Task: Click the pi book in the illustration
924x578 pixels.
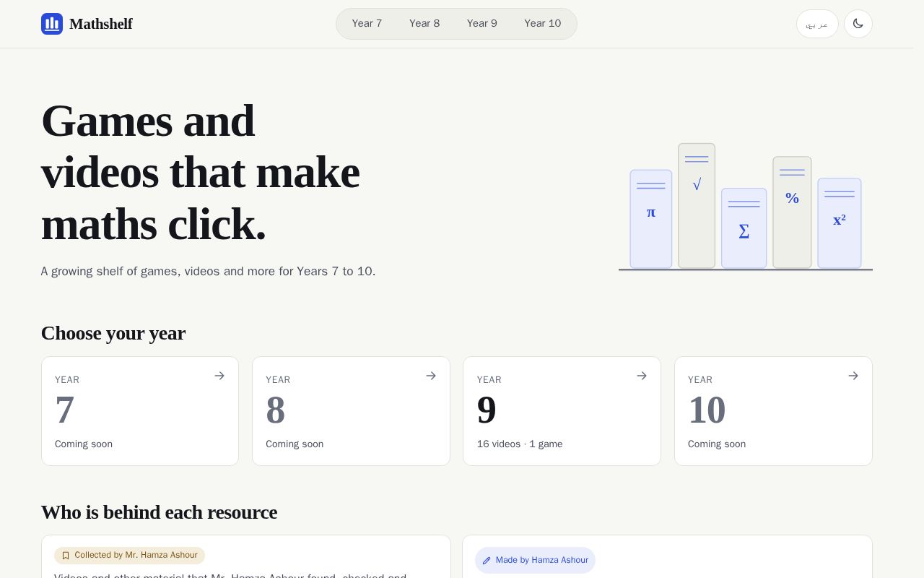Action: pos(651,219)
